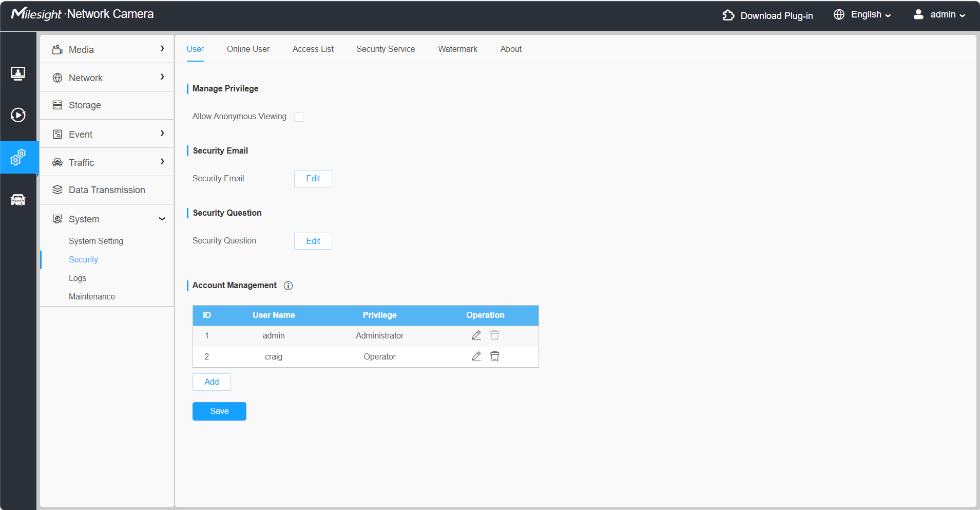
Task: Click Edit next to Security Email
Action: click(x=313, y=179)
